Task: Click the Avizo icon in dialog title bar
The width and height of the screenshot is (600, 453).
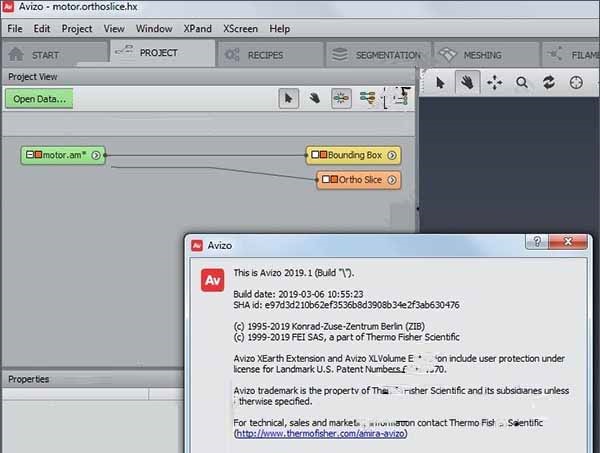Action: click(x=197, y=245)
